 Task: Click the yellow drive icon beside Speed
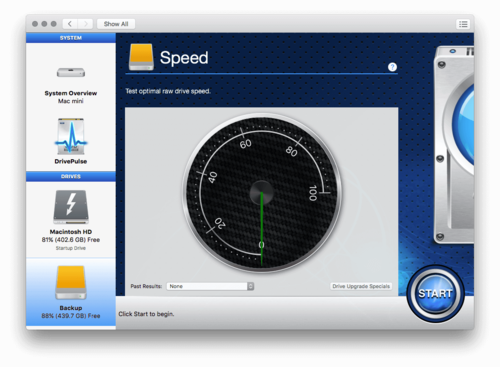pyautogui.click(x=141, y=57)
